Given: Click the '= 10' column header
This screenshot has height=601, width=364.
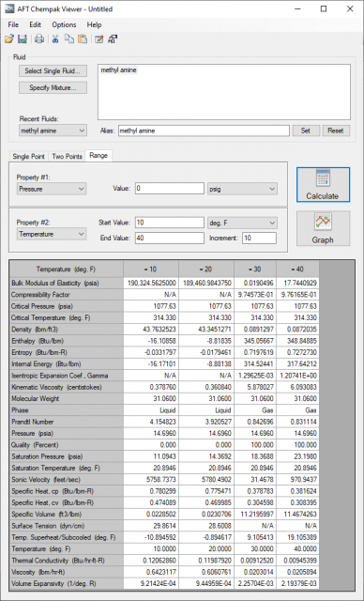Looking at the screenshot, I should (151, 270).
